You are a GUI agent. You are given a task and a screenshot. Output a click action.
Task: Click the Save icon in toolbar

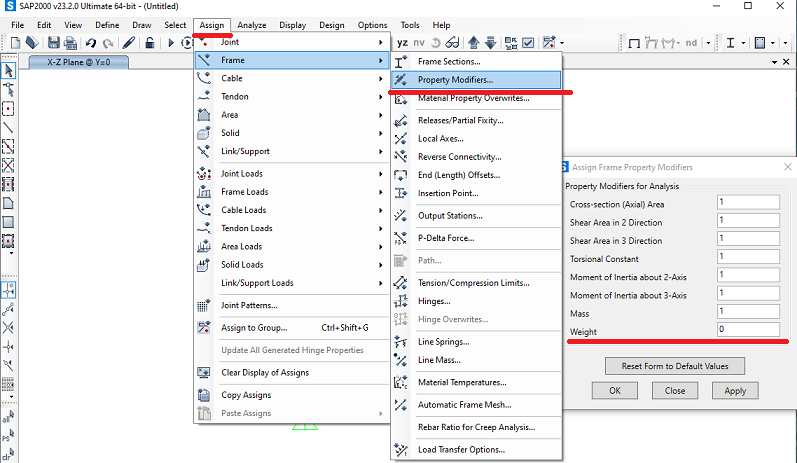point(55,43)
